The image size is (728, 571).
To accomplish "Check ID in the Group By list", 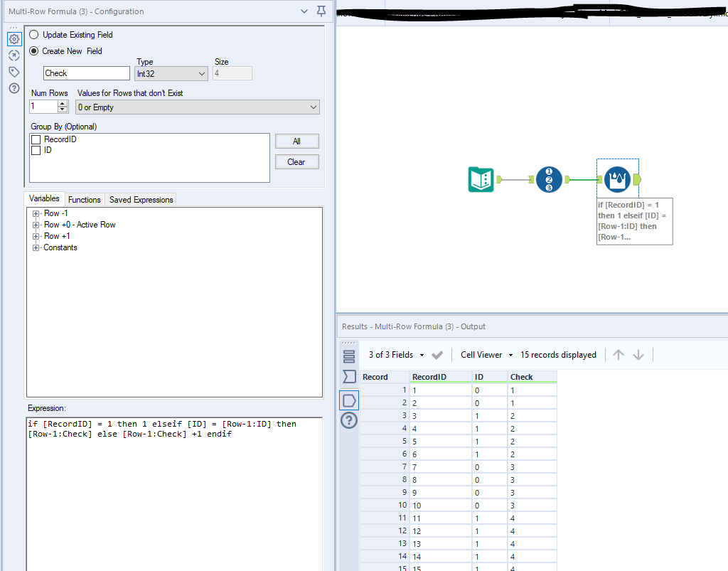I will point(36,150).
